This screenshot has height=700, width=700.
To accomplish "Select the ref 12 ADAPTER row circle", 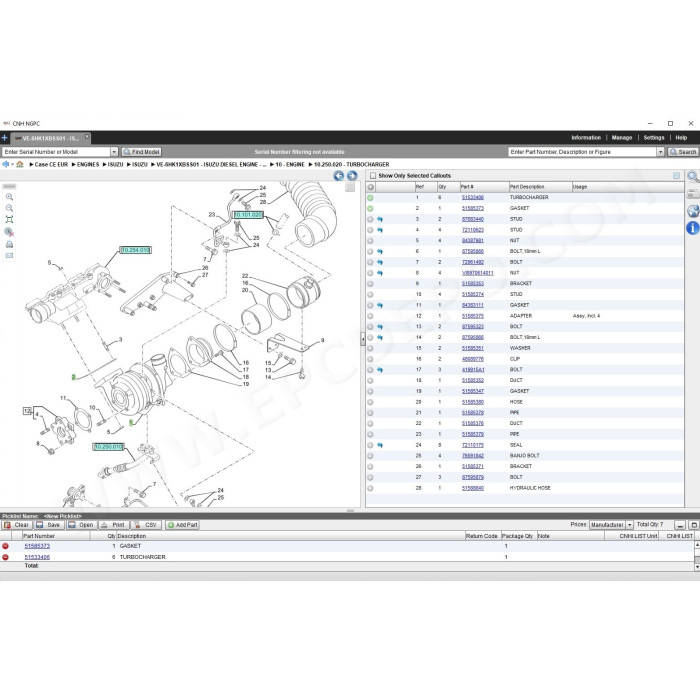I will tap(370, 316).
